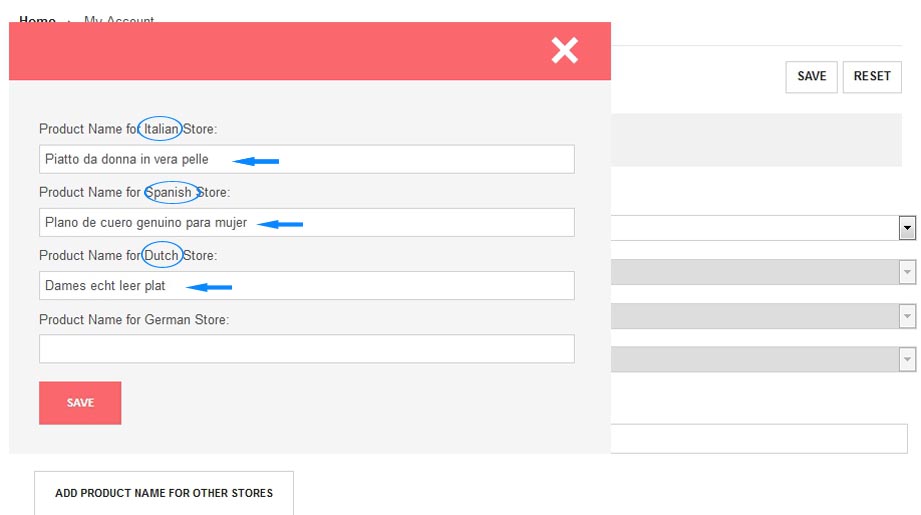
Task: Open the first greyed-out dropdown arrow
Action: (907, 272)
